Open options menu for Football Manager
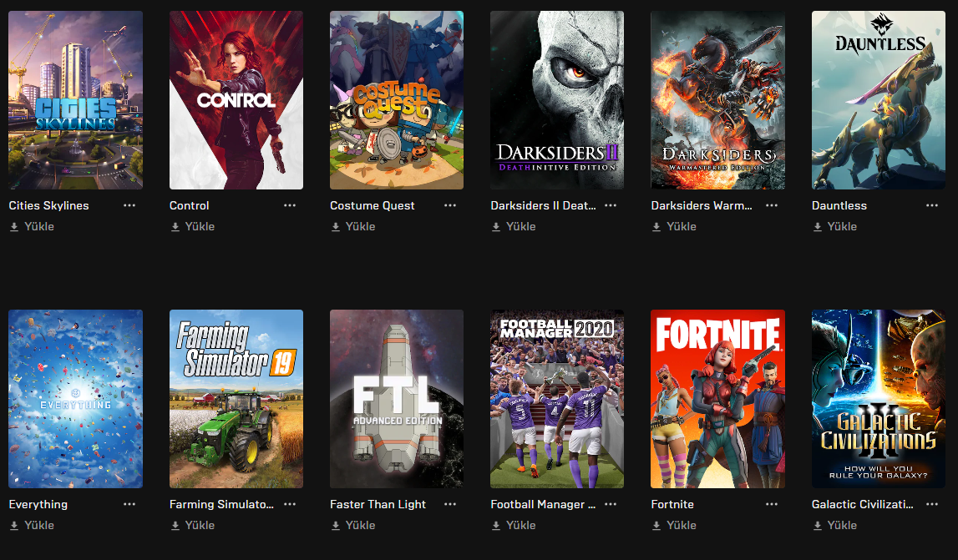958x560 pixels. coord(611,504)
